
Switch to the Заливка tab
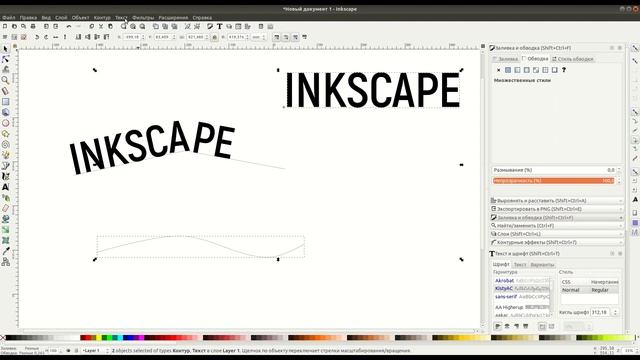(x=505, y=59)
